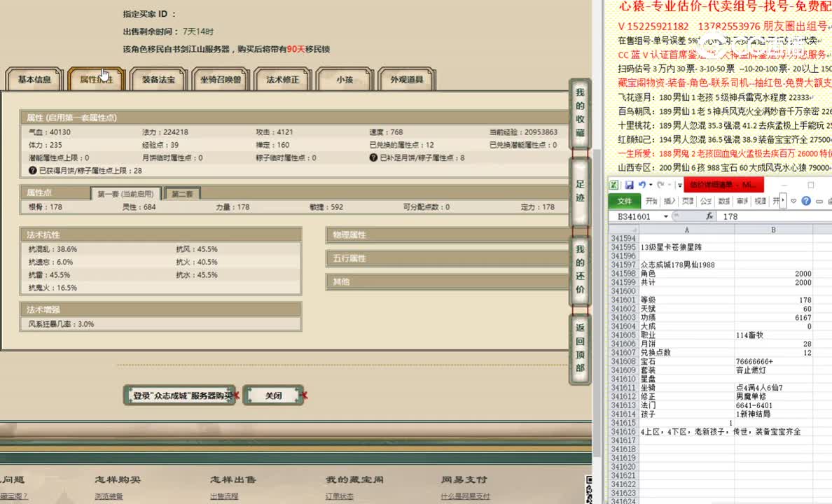832x504 pixels.
Task: Save the workbook using the Save icon
Action: 630,185
